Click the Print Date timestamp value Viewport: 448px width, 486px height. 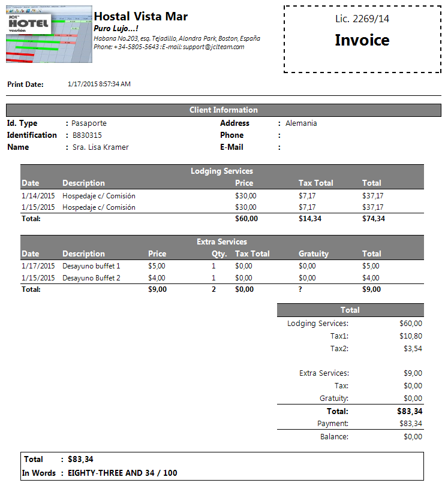tap(99, 84)
